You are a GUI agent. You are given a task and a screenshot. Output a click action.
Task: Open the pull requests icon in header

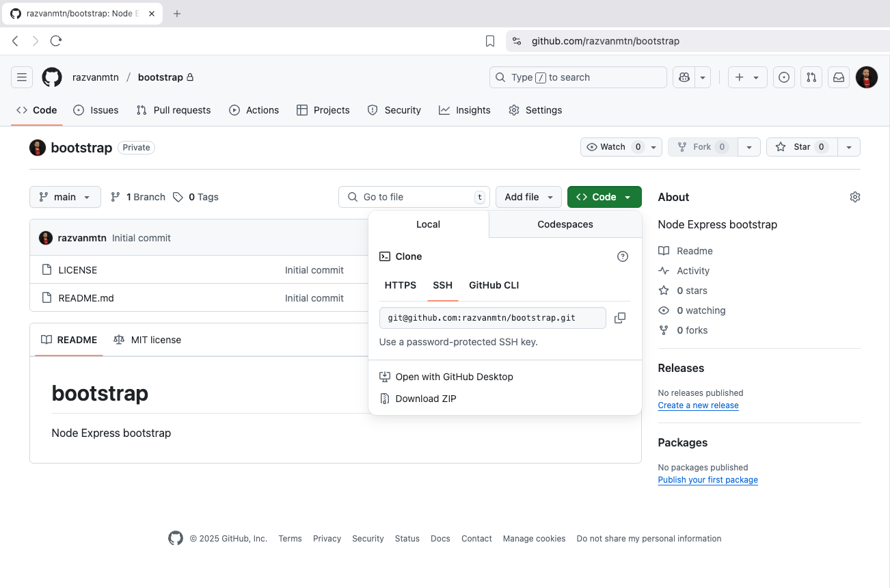811,77
